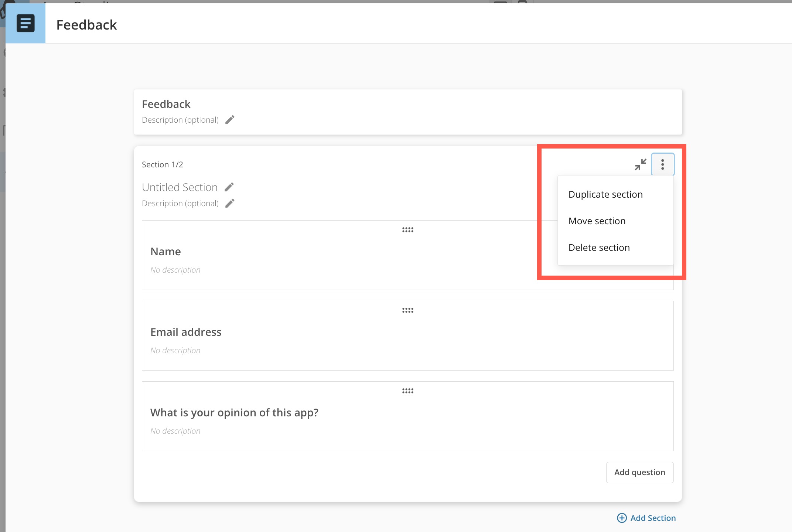
Task: Toggle the three-dot section options menu
Action: click(x=662, y=164)
